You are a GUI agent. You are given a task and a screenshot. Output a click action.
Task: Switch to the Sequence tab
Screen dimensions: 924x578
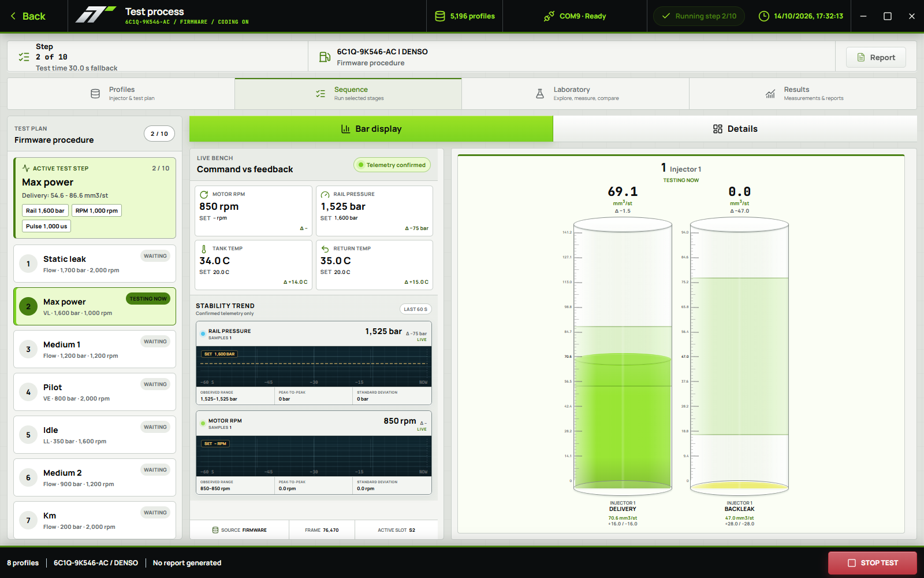click(348, 94)
